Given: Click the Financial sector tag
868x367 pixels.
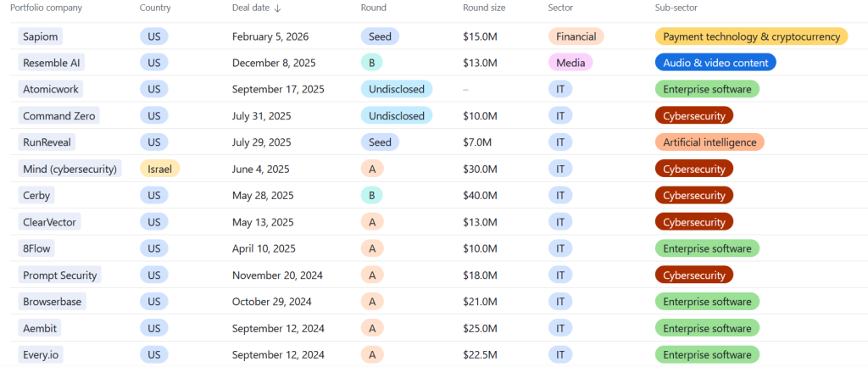Looking at the screenshot, I should 576,36.
